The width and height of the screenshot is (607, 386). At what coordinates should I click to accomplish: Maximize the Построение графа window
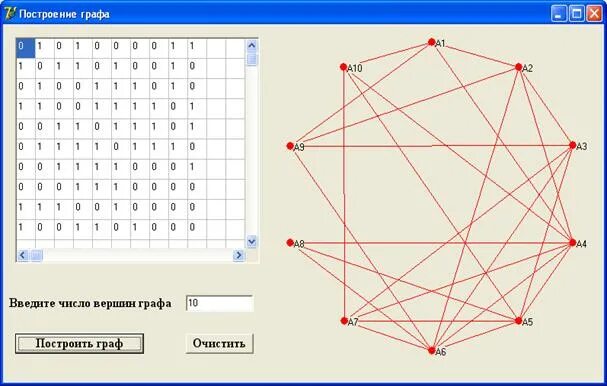(x=576, y=14)
